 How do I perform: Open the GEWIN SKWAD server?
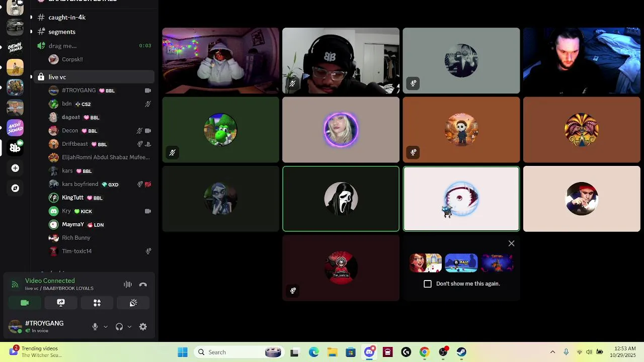[x=15, y=47]
